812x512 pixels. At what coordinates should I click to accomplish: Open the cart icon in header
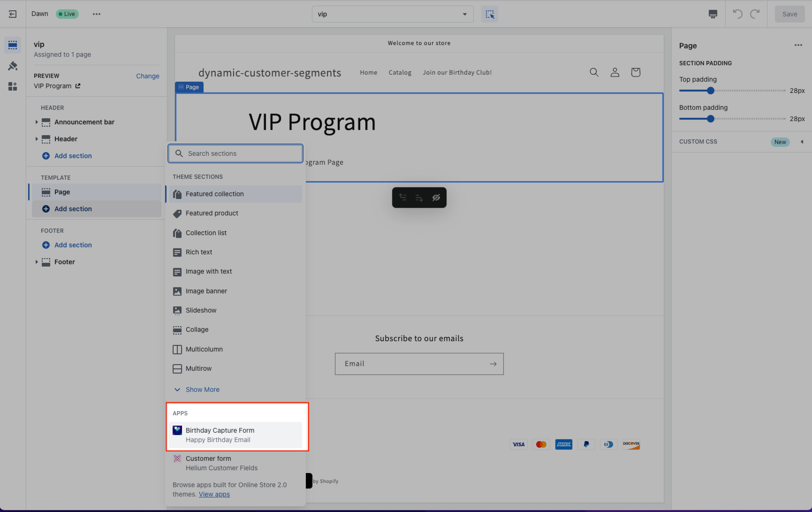point(636,72)
